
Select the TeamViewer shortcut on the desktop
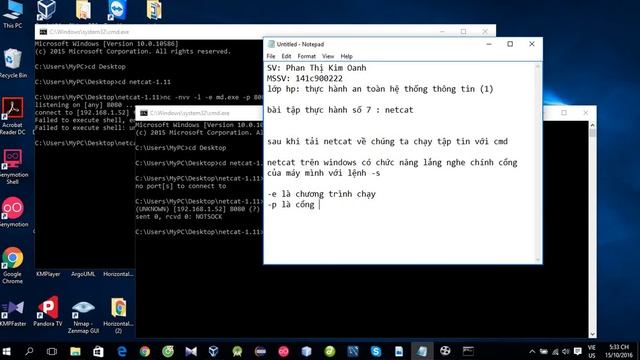[118, 10]
